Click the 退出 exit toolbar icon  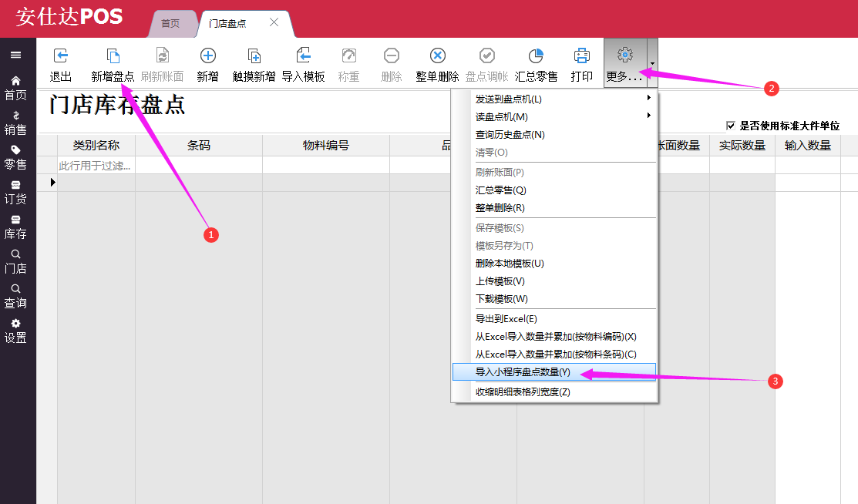[61, 56]
